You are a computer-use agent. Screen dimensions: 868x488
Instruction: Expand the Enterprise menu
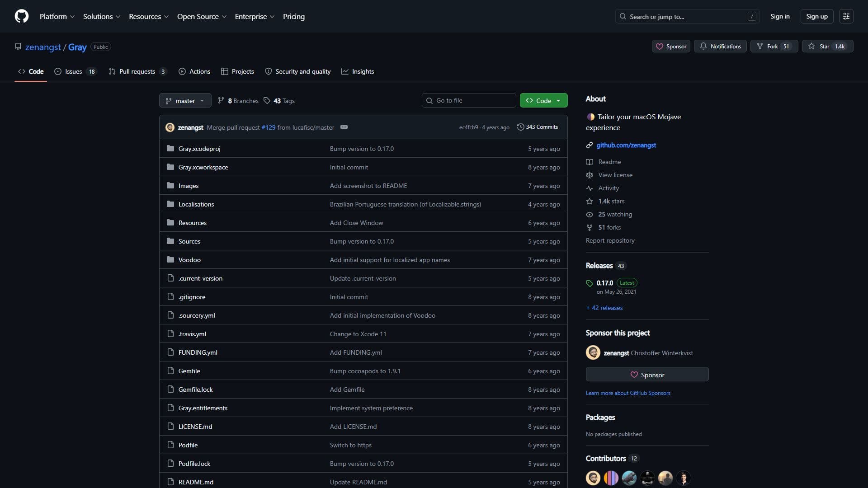click(255, 16)
